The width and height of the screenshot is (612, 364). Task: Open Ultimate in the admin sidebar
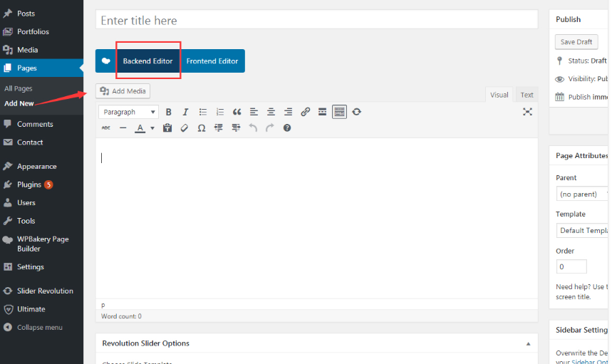click(x=31, y=309)
